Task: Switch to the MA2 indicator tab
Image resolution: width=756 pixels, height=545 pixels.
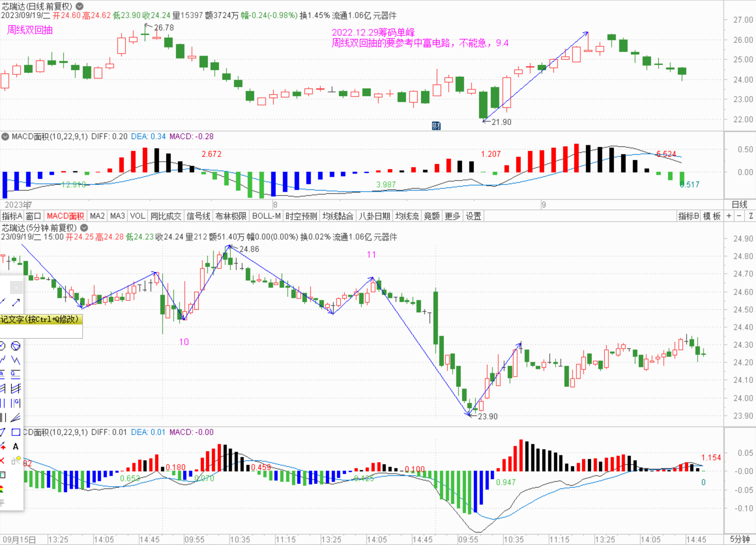Action: click(x=97, y=216)
